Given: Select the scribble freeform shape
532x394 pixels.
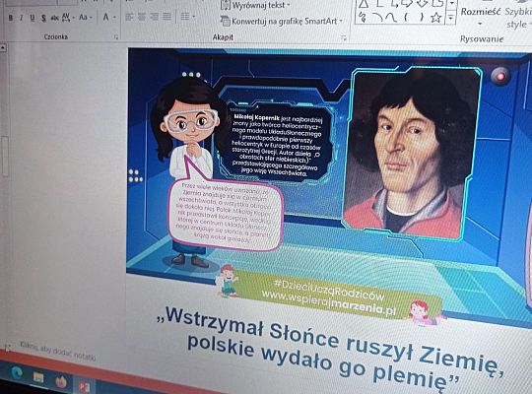Looking at the screenshot, I should click(363, 18).
